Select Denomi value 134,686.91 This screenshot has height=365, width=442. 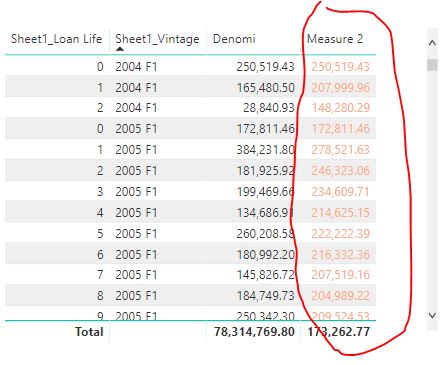tap(265, 213)
